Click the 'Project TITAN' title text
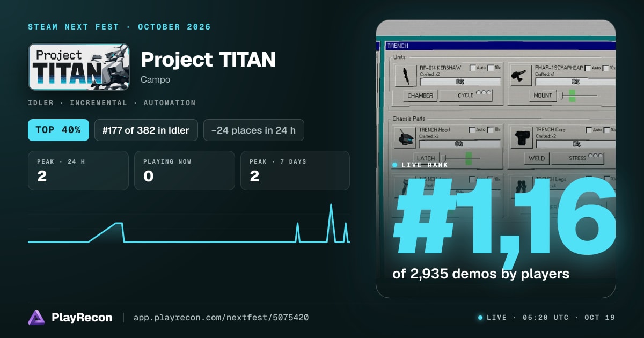The image size is (644, 338). (x=208, y=60)
